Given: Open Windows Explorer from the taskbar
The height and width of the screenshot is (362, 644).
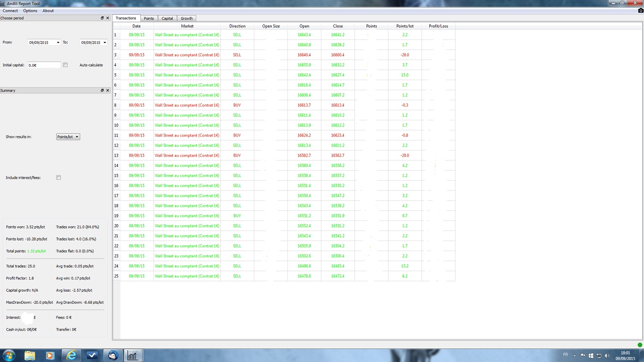Looking at the screenshot, I should coord(30,355).
